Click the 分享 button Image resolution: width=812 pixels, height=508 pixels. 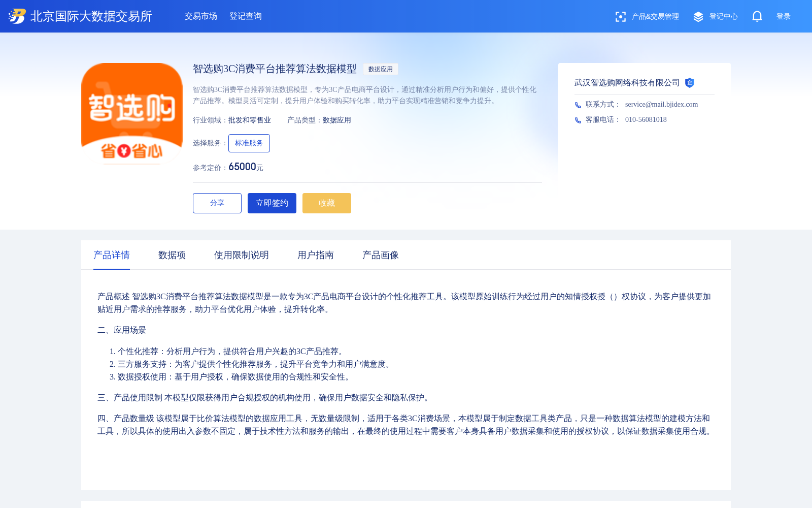point(217,203)
